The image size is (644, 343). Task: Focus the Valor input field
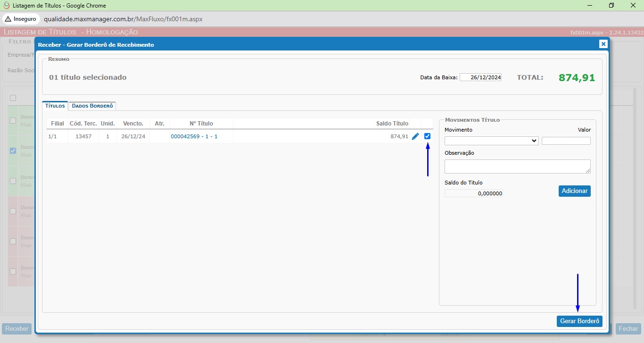coord(566,141)
